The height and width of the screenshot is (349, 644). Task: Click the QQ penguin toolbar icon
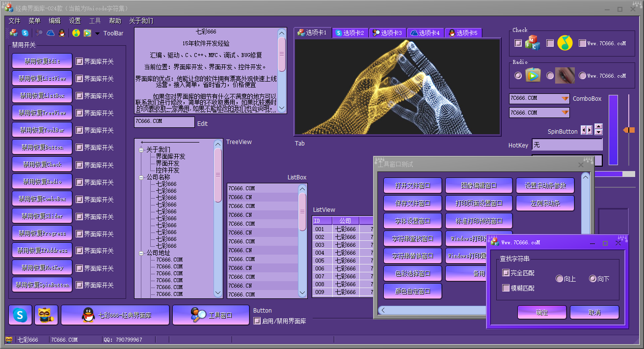pyautogui.click(x=62, y=33)
